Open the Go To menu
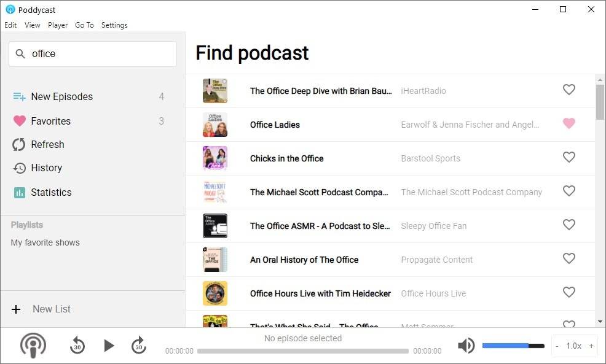Screen dimensions: 606x364 84,25
